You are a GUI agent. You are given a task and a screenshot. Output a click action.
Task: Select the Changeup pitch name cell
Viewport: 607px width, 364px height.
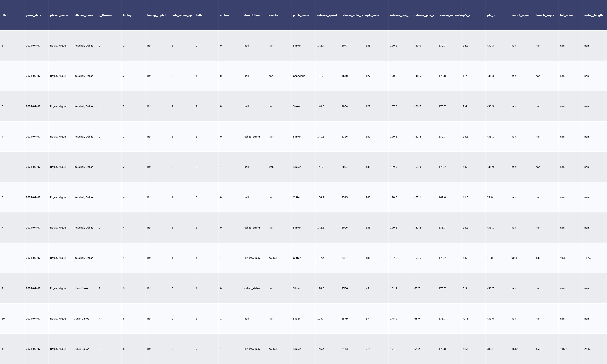click(x=299, y=76)
